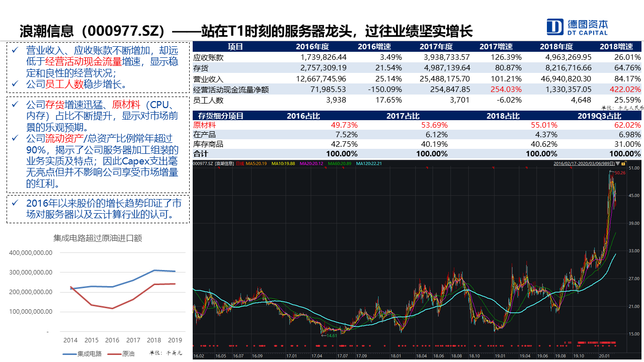Click the 项目 table header

[x=235, y=47]
